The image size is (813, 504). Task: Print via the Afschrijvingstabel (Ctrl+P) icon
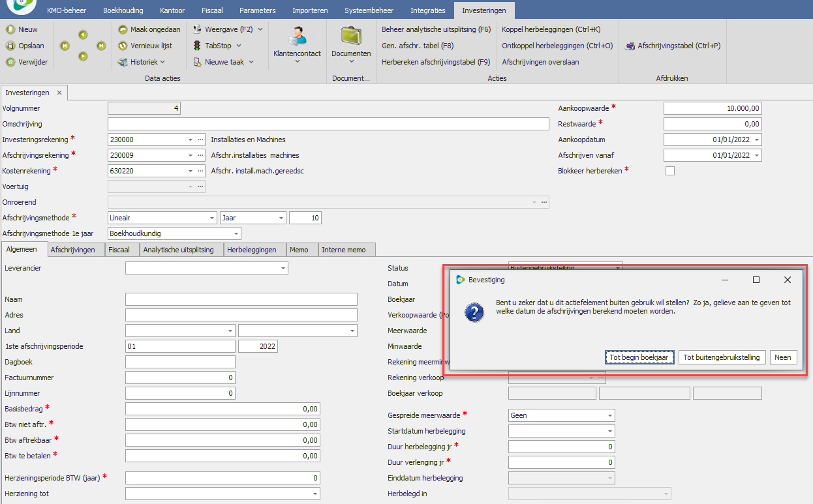point(630,46)
